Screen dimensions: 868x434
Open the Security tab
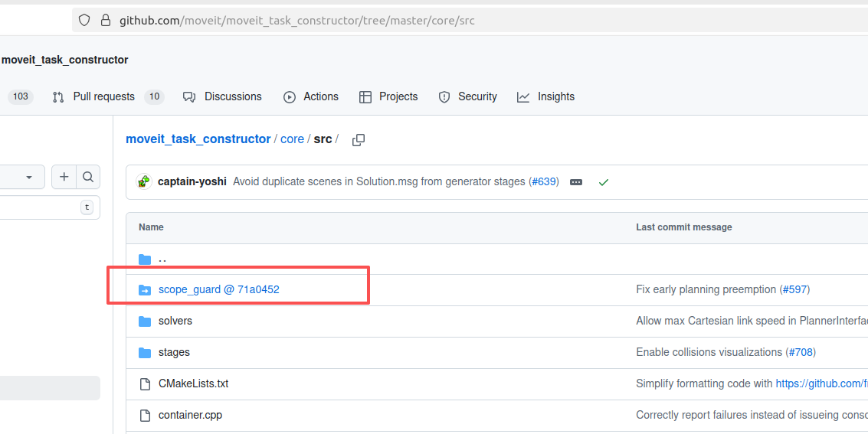pyautogui.click(x=478, y=96)
